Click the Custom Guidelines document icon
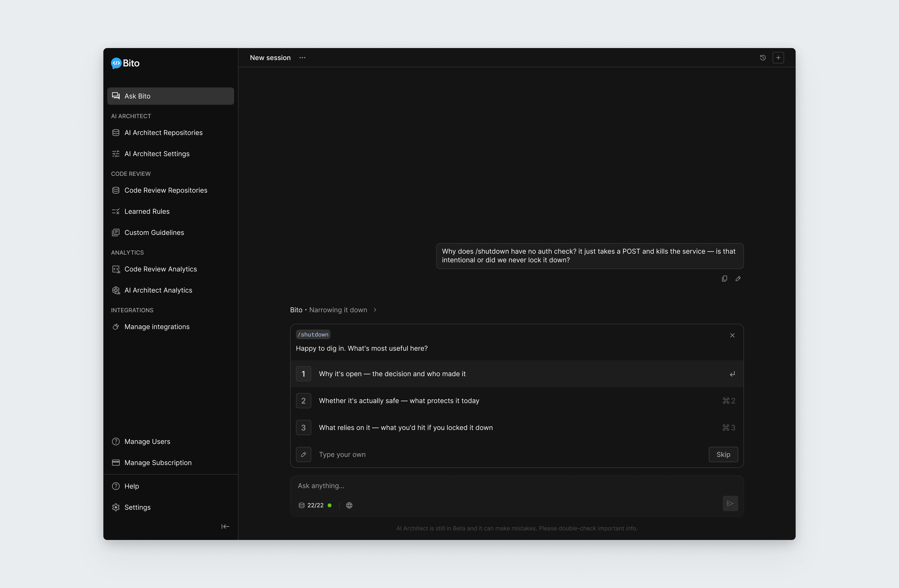This screenshot has height=588, width=899. click(x=116, y=233)
